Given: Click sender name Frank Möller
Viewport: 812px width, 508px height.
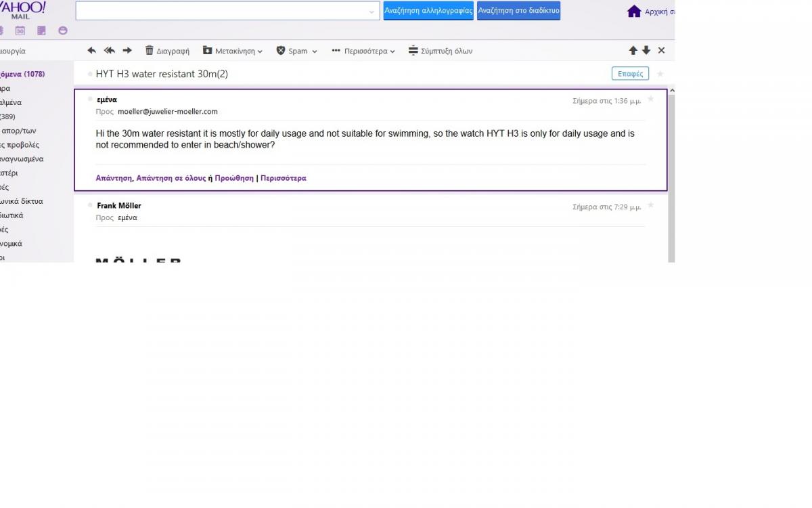Looking at the screenshot, I should click(119, 205).
